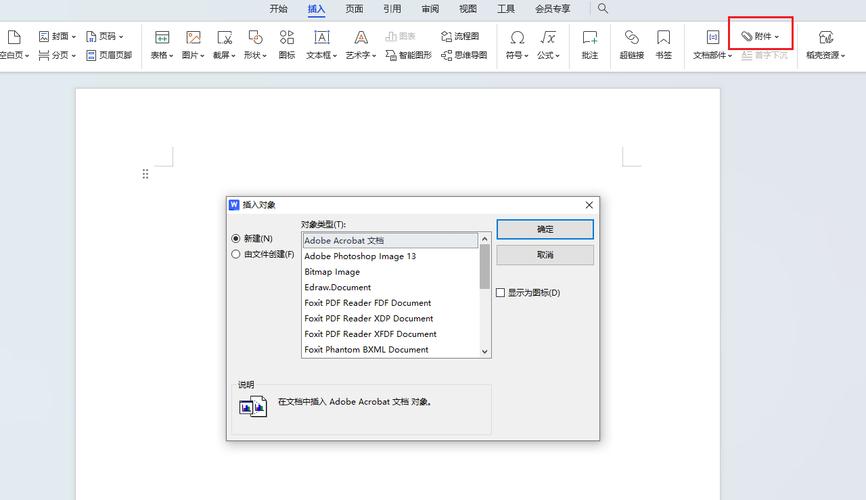866x500 pixels.
Task: Open the 视图 tab
Action: [468, 9]
